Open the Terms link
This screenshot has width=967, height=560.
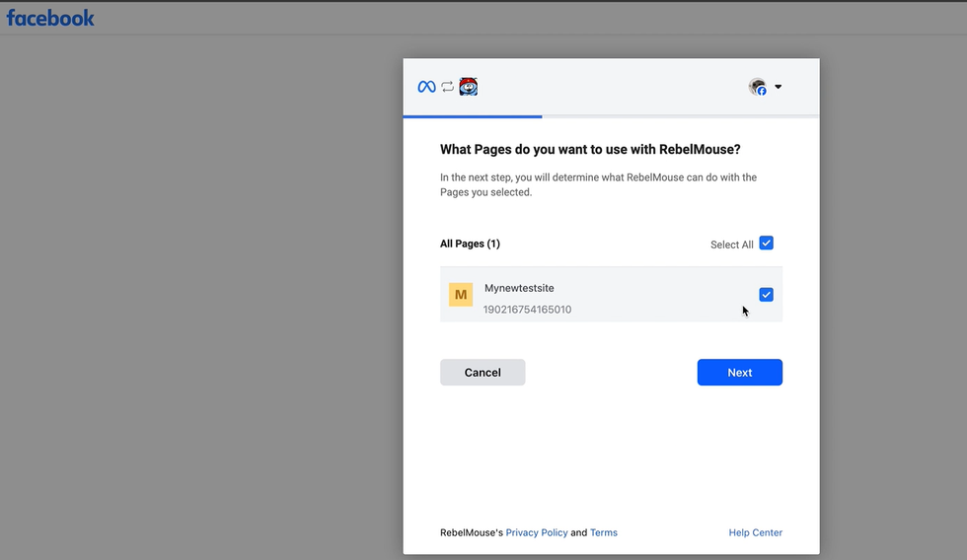604,532
